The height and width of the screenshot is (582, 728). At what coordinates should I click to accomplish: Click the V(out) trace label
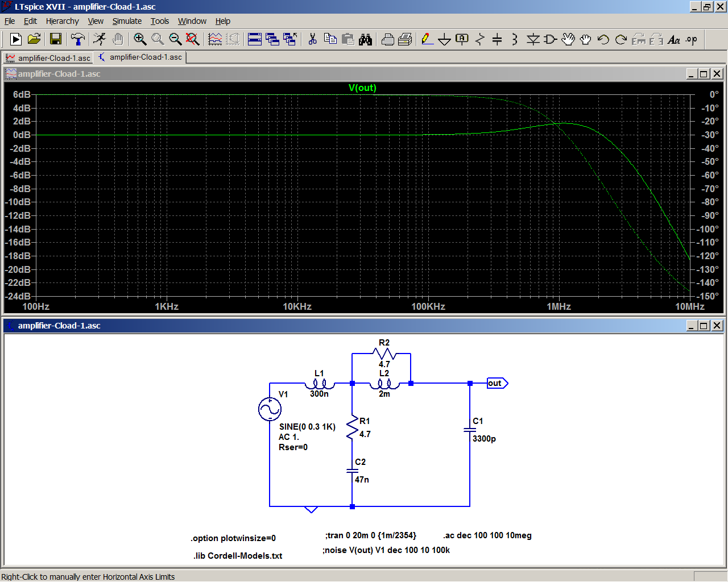point(362,88)
